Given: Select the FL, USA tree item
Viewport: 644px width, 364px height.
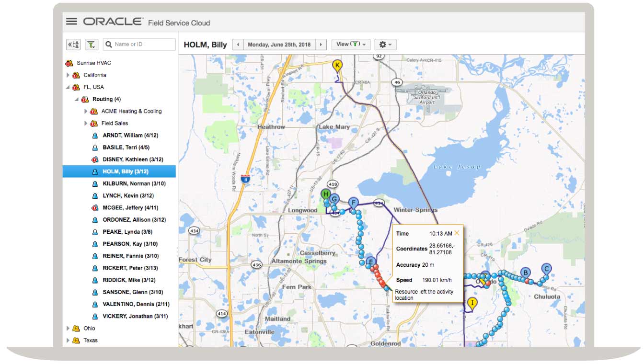Looking at the screenshot, I should pyautogui.click(x=93, y=87).
